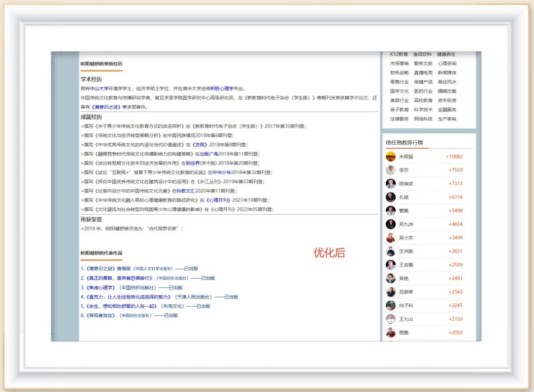Click the avatar beside 郑九洲
Image resolution: width=534 pixels, height=392 pixels.
point(390,224)
